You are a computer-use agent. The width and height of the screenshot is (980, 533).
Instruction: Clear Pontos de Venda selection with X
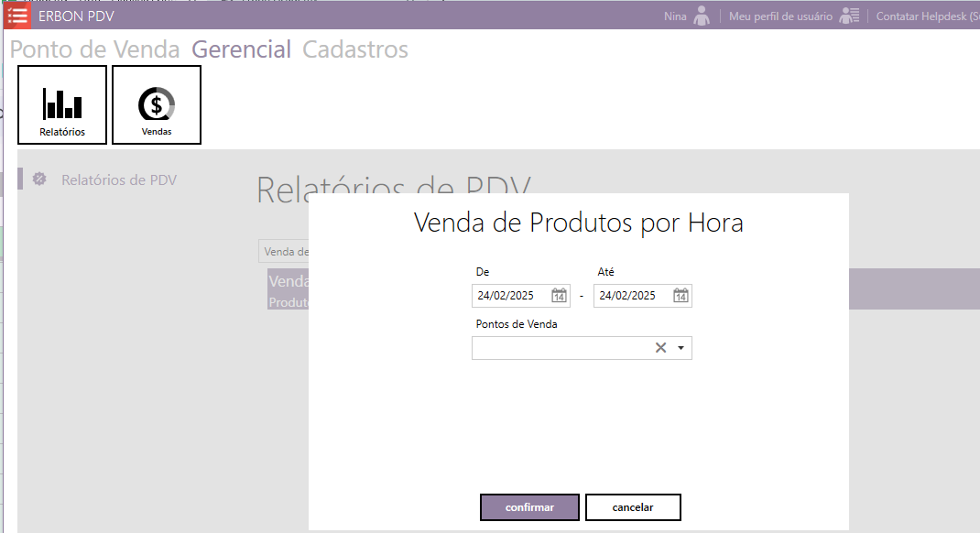coord(660,348)
